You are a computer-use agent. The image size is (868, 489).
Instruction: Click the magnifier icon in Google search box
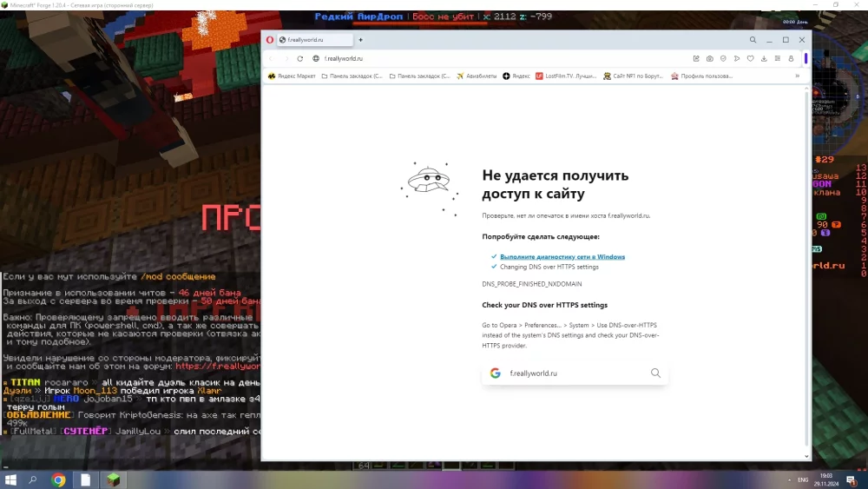(655, 373)
